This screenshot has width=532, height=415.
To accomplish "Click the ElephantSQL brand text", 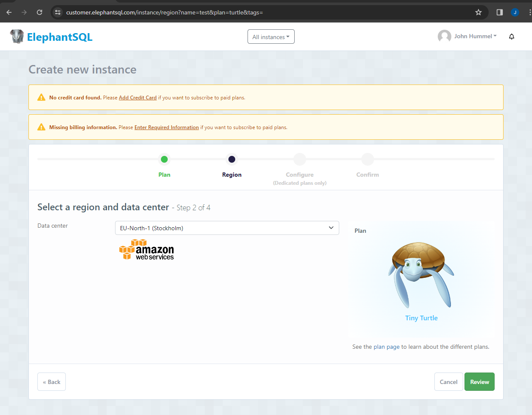I will tap(59, 37).
